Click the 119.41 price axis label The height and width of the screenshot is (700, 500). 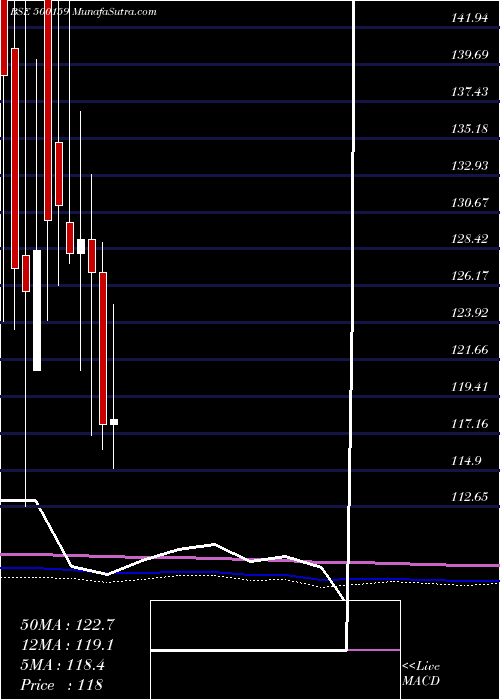coord(470,387)
